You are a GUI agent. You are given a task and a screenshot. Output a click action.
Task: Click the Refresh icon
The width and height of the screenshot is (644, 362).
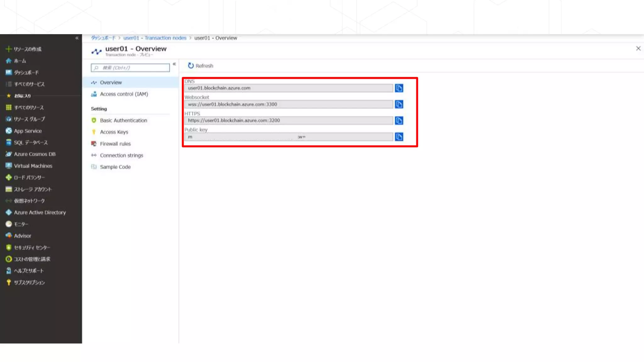(x=191, y=66)
